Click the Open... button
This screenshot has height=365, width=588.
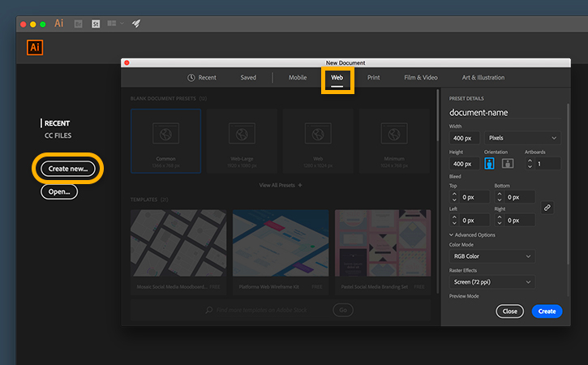[59, 192]
